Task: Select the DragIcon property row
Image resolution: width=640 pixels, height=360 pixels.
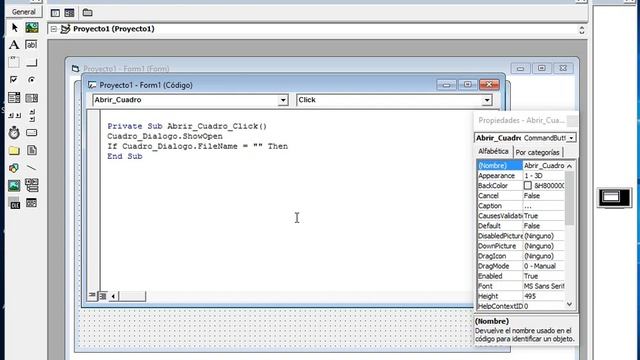Action: pyautogui.click(x=521, y=256)
